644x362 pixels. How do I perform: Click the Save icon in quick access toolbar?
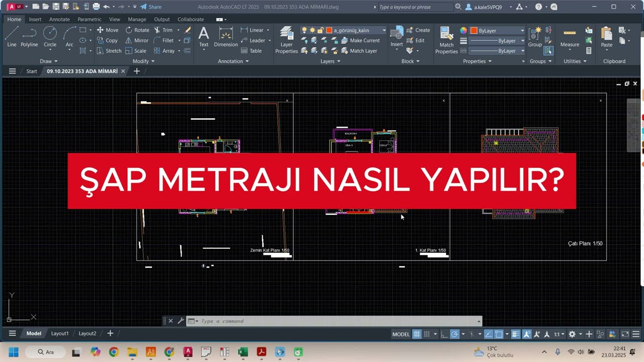[56, 7]
